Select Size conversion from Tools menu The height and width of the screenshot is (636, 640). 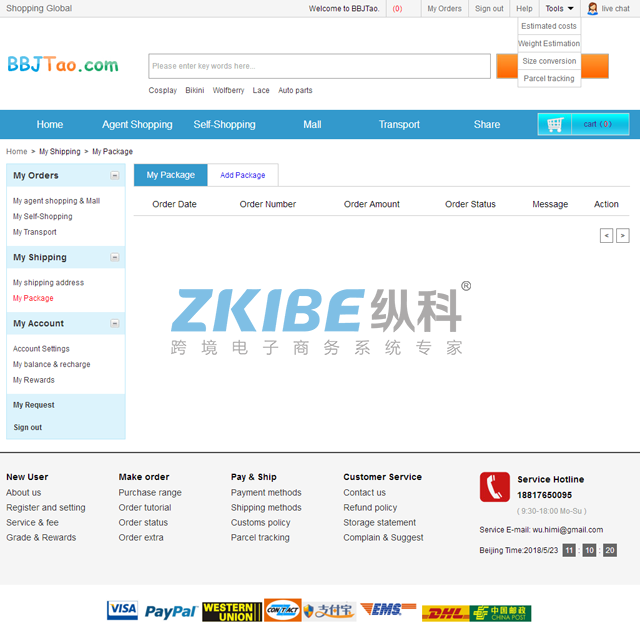coord(549,61)
